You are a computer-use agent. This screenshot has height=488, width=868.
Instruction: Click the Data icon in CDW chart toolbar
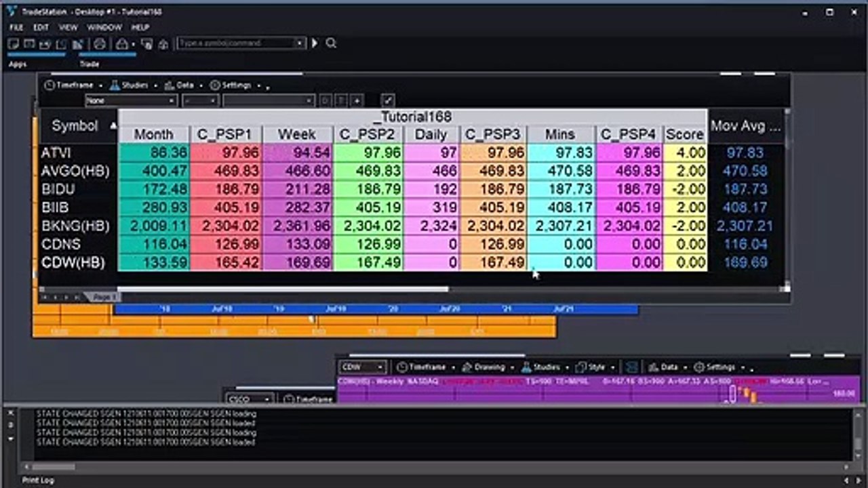(653, 367)
